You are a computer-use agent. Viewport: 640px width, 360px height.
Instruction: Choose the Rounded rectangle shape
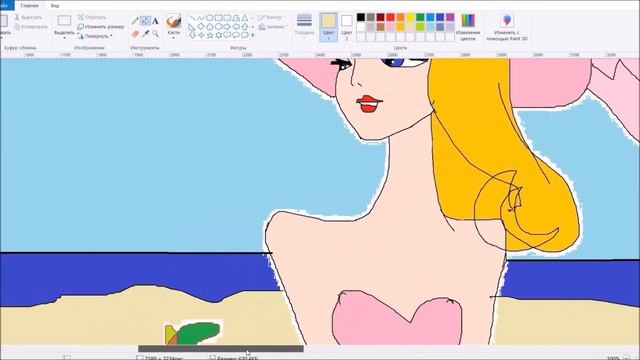pyautogui.click(x=227, y=18)
